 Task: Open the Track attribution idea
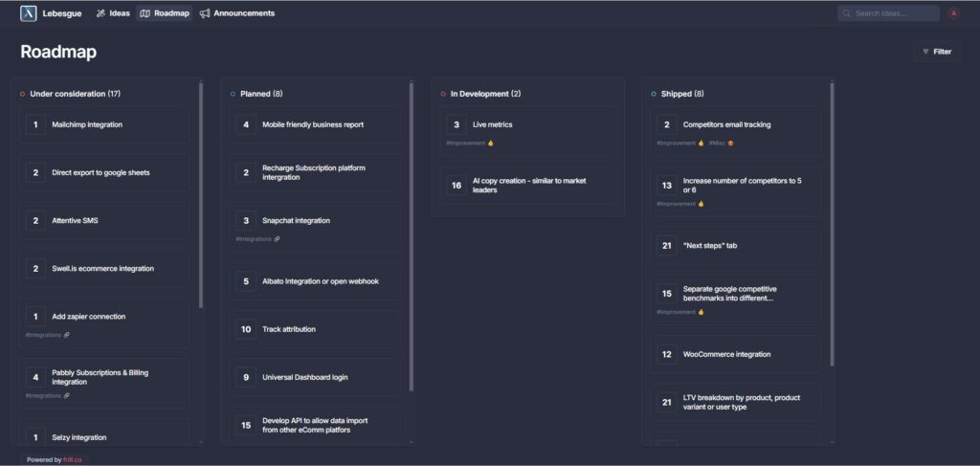coord(314,329)
